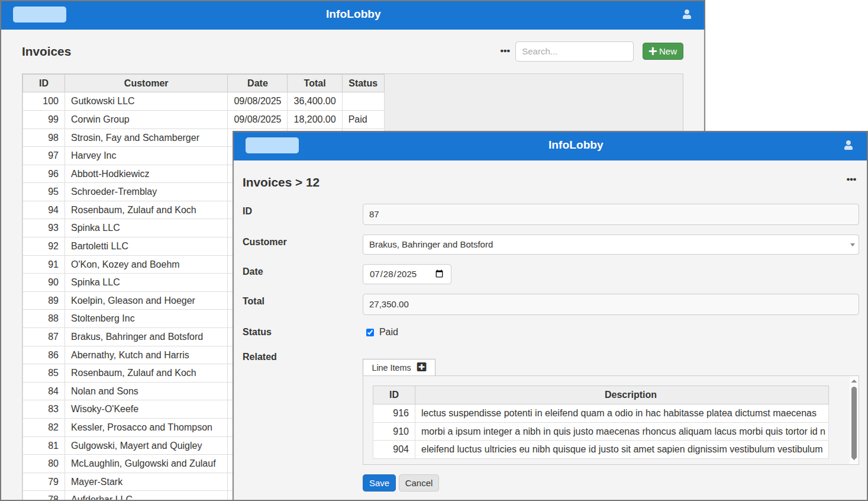Uncheck the Paid status checkbox
The height and width of the screenshot is (501, 868).
tap(370, 332)
